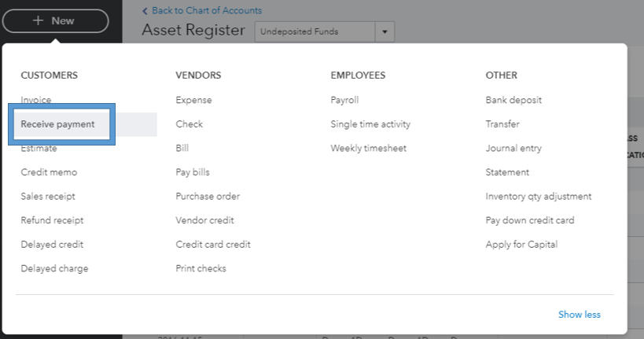Viewport: 644px width, 339px height.
Task: Open Payroll under Employees
Action: tap(344, 100)
